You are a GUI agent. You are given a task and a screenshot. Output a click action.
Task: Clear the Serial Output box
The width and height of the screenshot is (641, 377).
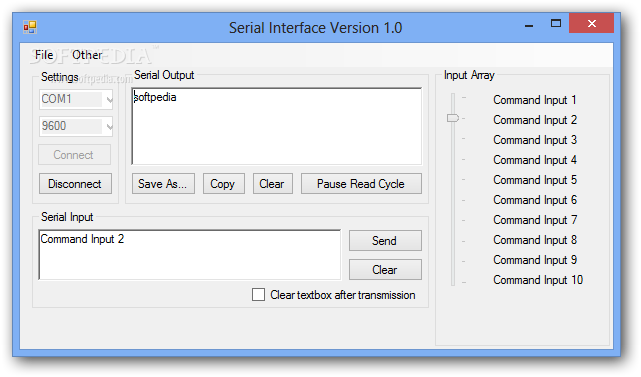click(x=273, y=184)
